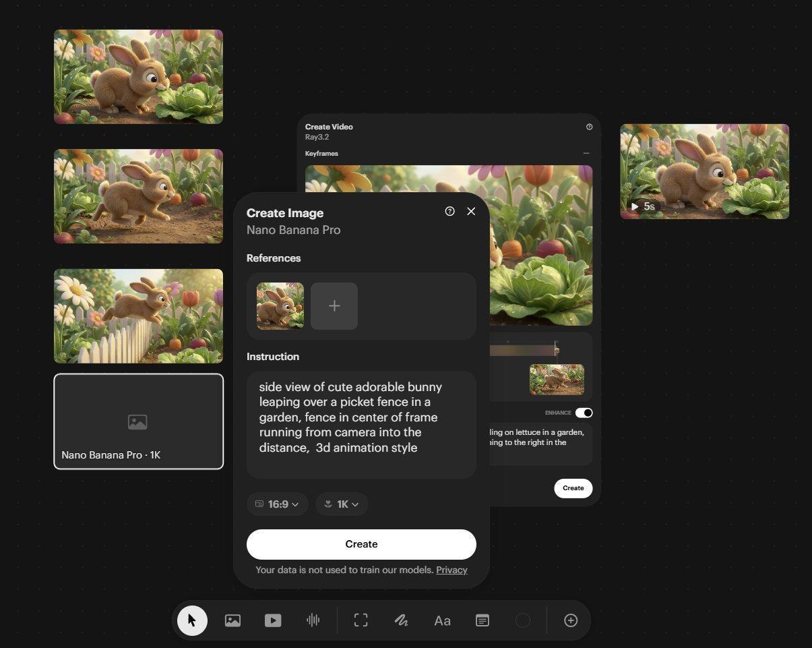The height and width of the screenshot is (648, 812).
Task: Select bunny eating lettuce image card
Action: point(138,76)
